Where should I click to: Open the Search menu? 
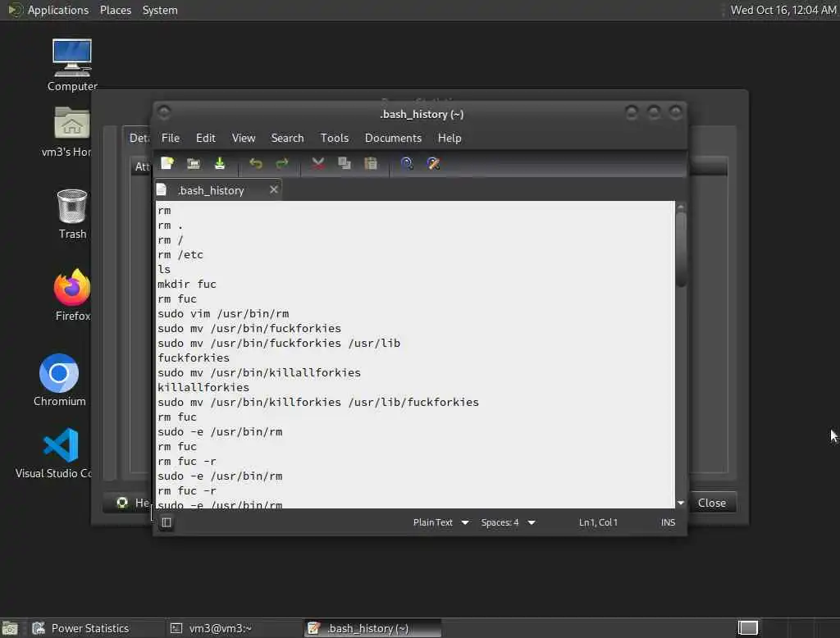(287, 139)
